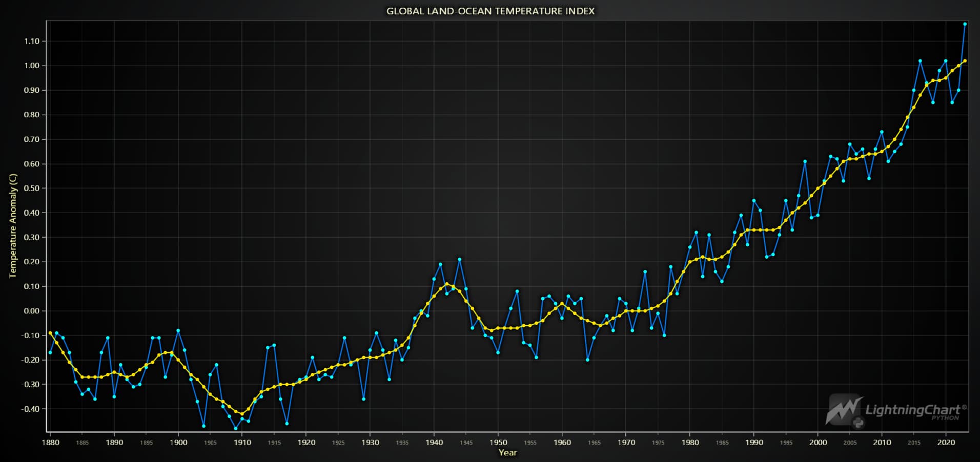Screen dimensions: 980x462
Task: Select the 'Temperature Anomaly (C)' Y-axis title
Action: (13, 226)
